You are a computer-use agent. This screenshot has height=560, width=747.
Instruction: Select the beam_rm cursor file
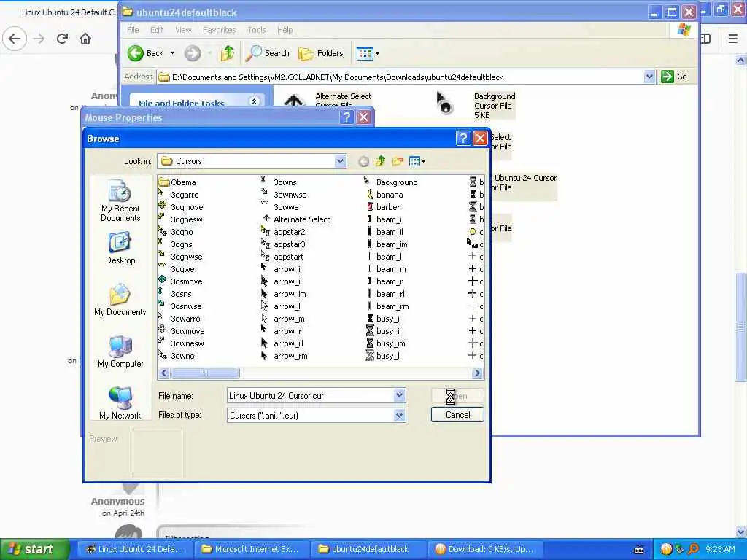pos(387,306)
